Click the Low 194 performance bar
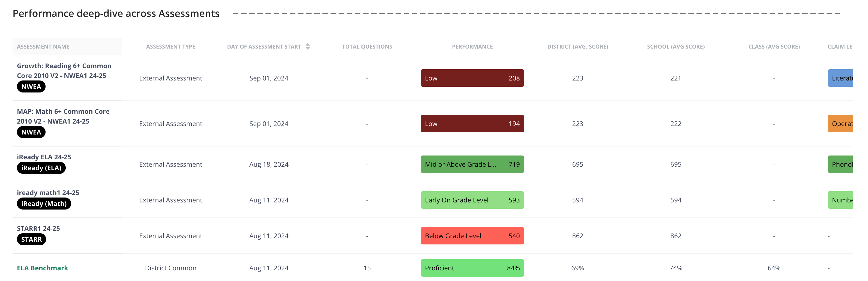 [472, 124]
